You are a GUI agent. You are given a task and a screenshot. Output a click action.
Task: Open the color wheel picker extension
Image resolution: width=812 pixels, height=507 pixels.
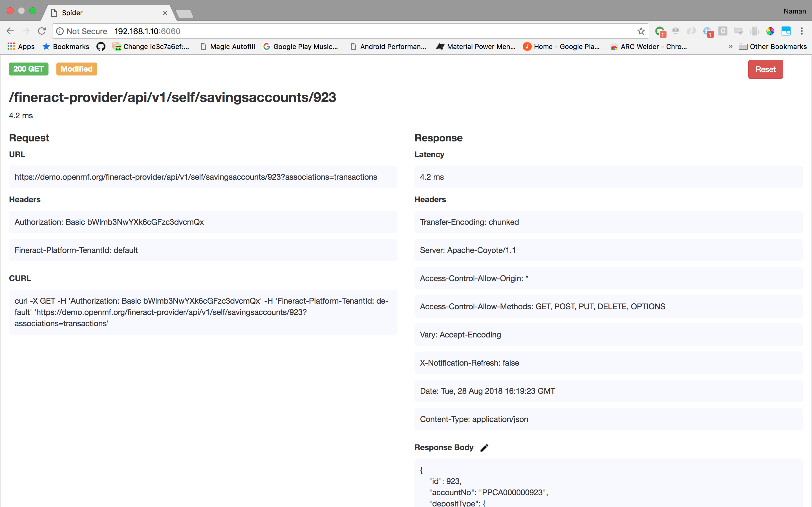770,31
